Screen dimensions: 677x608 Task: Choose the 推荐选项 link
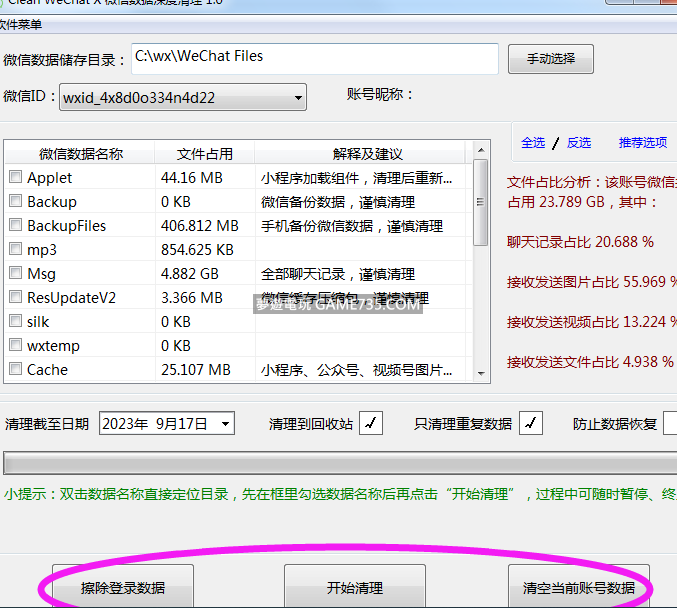click(x=642, y=143)
